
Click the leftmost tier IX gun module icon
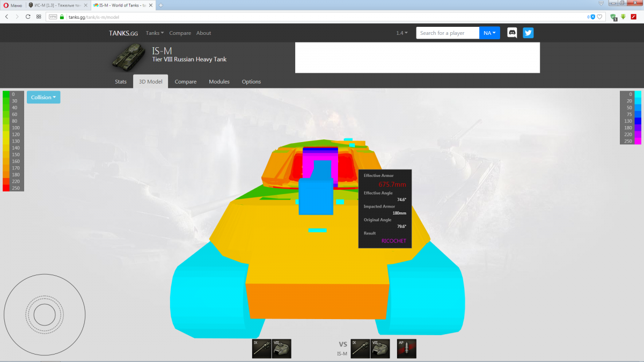point(262,349)
